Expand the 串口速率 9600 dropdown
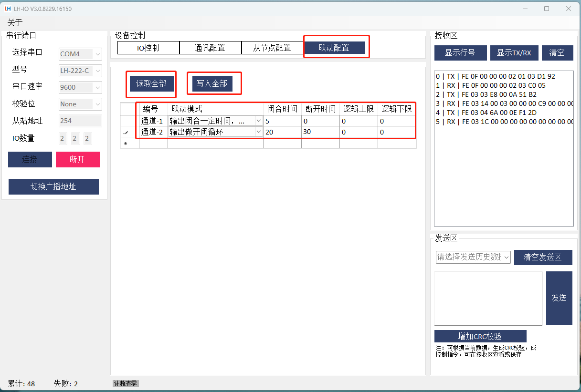581x392 pixels. point(97,88)
